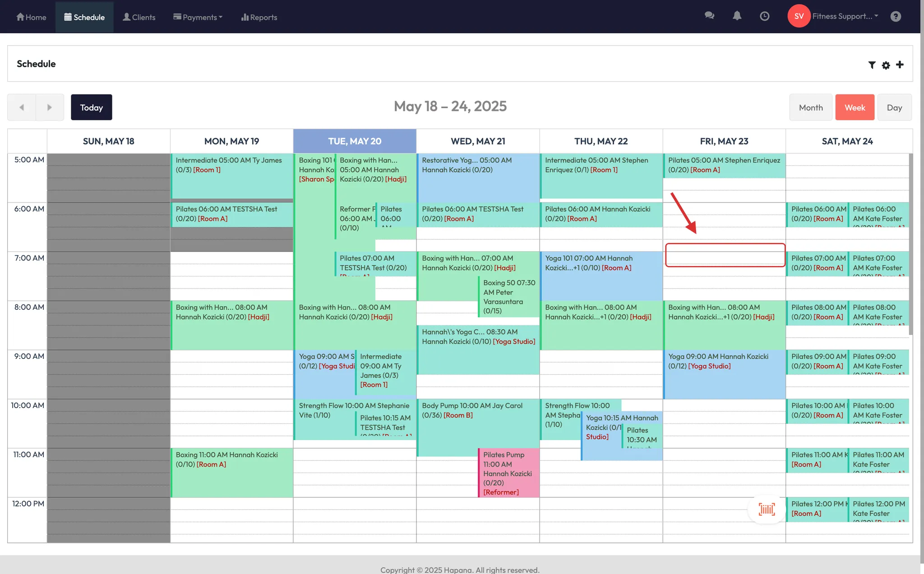Image resolution: width=924 pixels, height=574 pixels.
Task: Click the barcode scanner floating icon
Action: (x=767, y=509)
